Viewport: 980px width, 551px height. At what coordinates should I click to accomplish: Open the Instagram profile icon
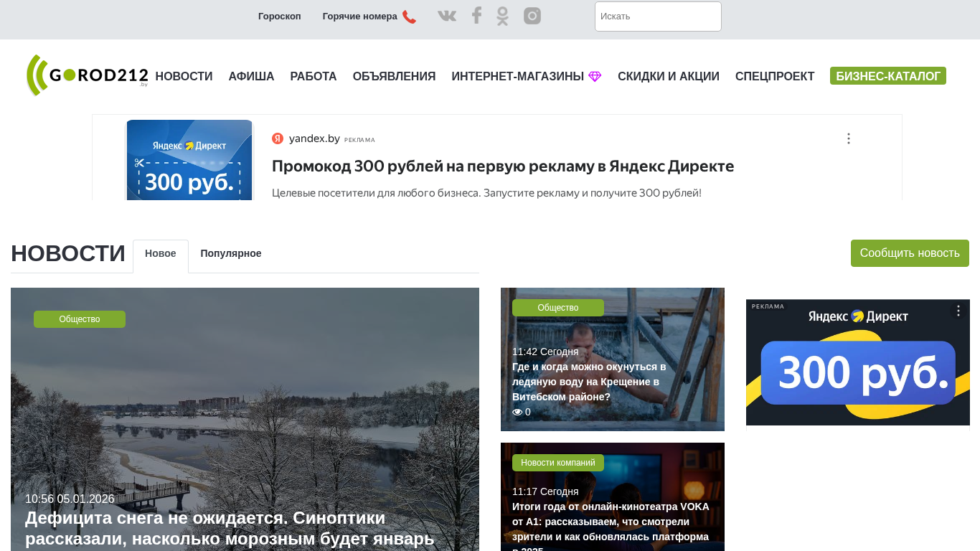(532, 16)
